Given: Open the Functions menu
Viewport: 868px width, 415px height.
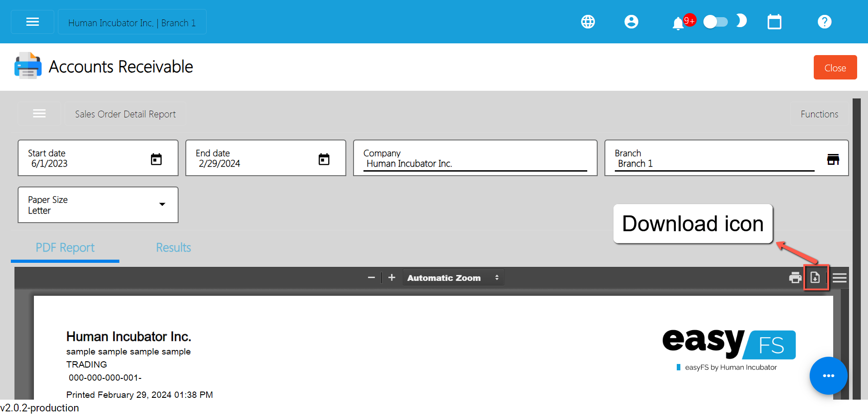Looking at the screenshot, I should [819, 114].
